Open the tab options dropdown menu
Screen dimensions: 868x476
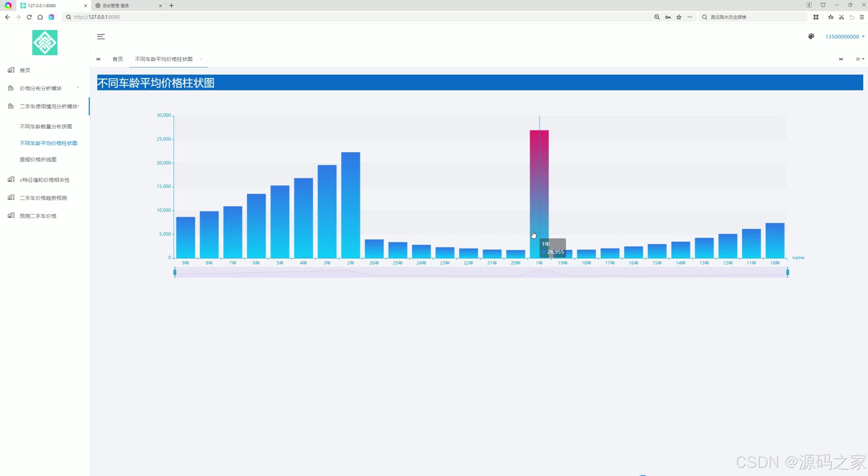(859, 59)
